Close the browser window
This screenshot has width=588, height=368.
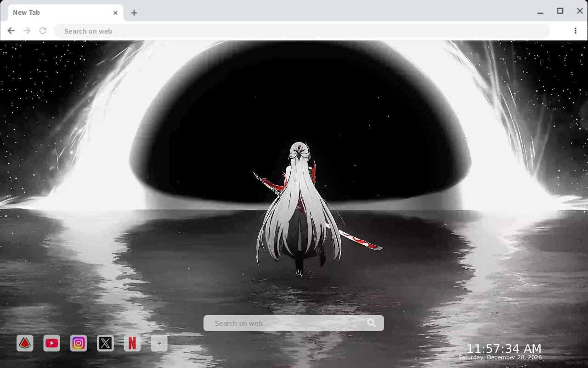pos(580,11)
